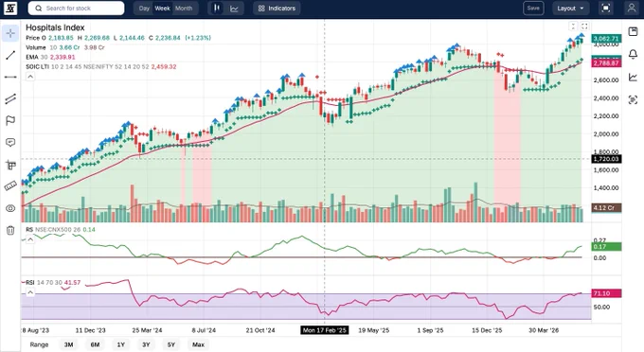Viewport: 644px width, 352px height.
Task: Switch to Month timeframe
Action: (184, 9)
